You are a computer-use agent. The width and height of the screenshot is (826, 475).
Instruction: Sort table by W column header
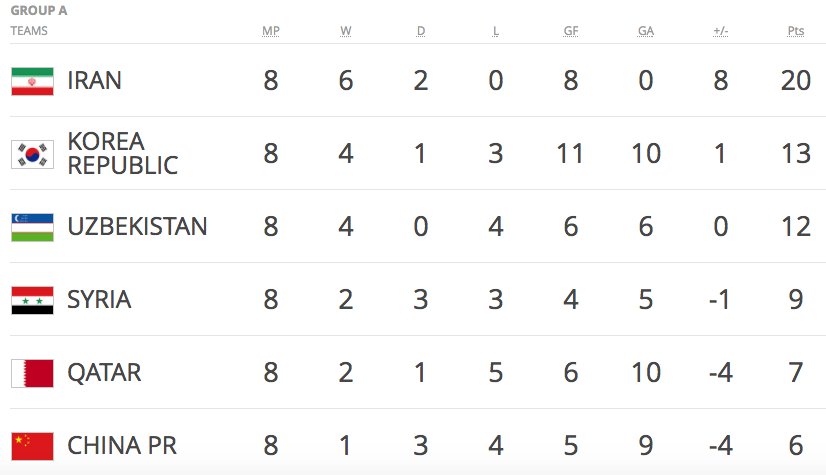(x=346, y=31)
